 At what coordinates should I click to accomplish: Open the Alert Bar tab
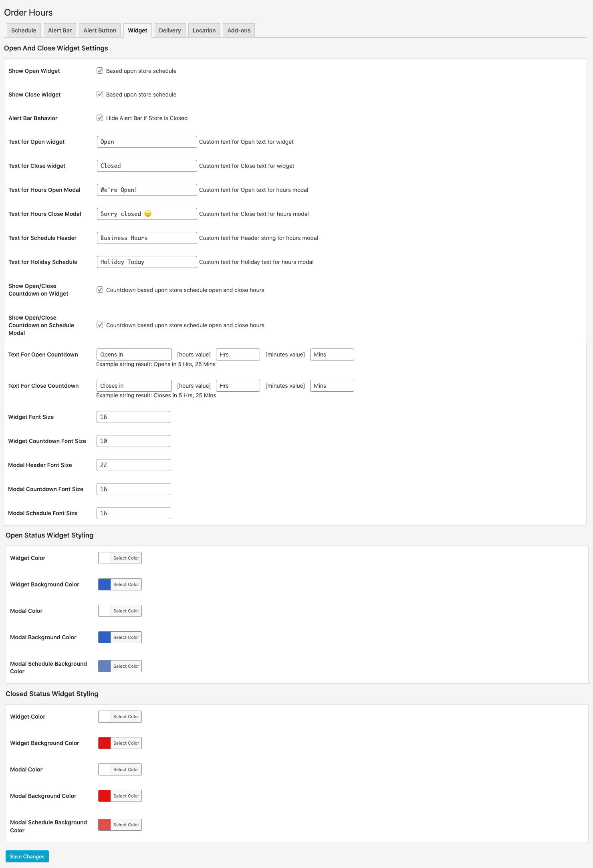(x=60, y=30)
